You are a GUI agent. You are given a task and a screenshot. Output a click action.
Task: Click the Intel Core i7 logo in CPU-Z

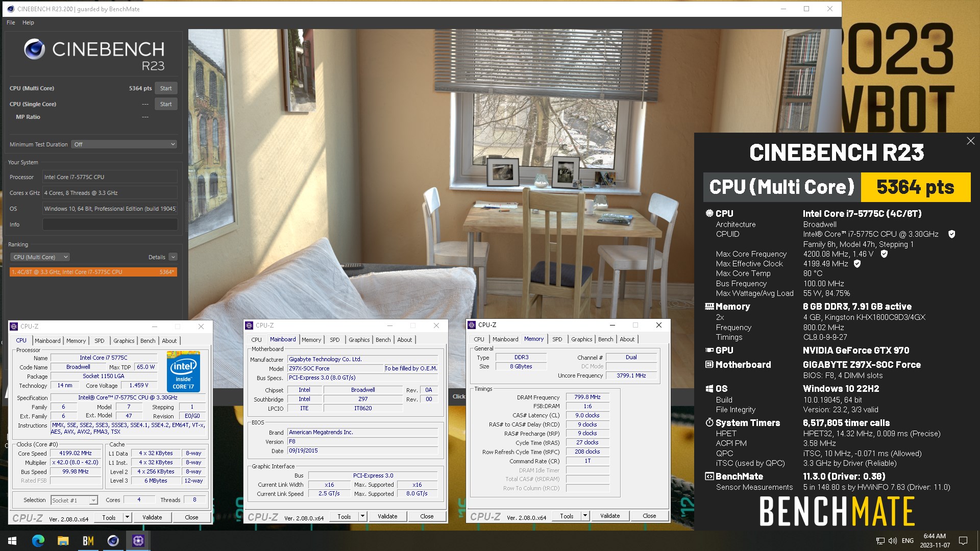pyautogui.click(x=184, y=372)
